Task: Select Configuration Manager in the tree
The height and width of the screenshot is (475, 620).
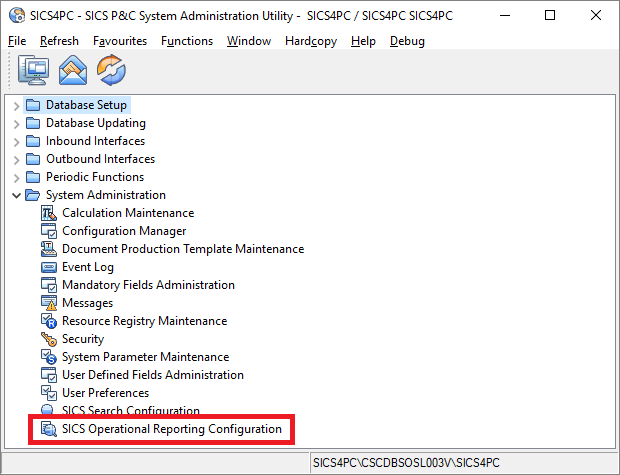Action: (124, 231)
